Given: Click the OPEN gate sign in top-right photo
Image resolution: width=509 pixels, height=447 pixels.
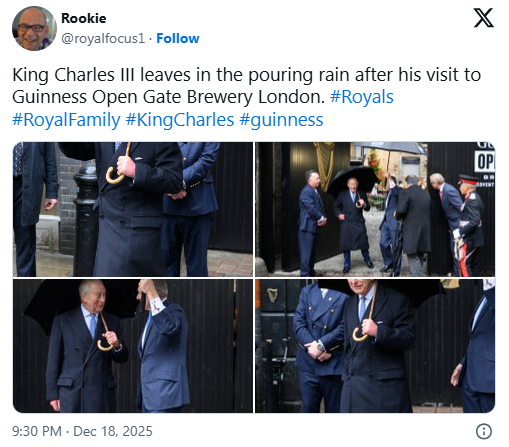Looking at the screenshot, I should coord(485,161).
